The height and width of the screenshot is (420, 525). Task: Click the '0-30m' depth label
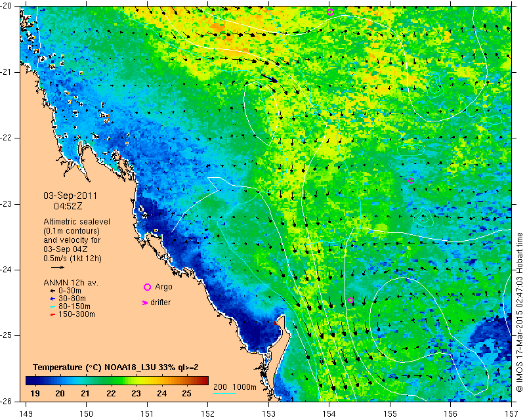(70, 291)
